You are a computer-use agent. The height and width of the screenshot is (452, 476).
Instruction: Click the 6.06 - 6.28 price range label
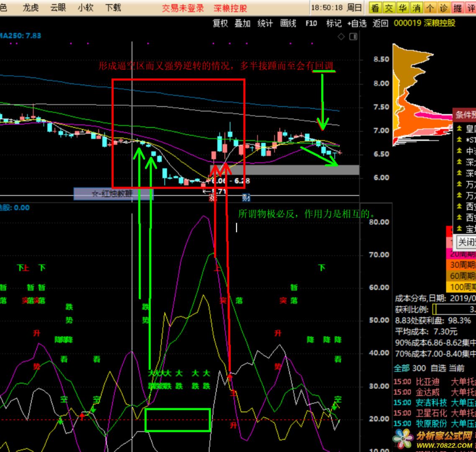point(231,181)
